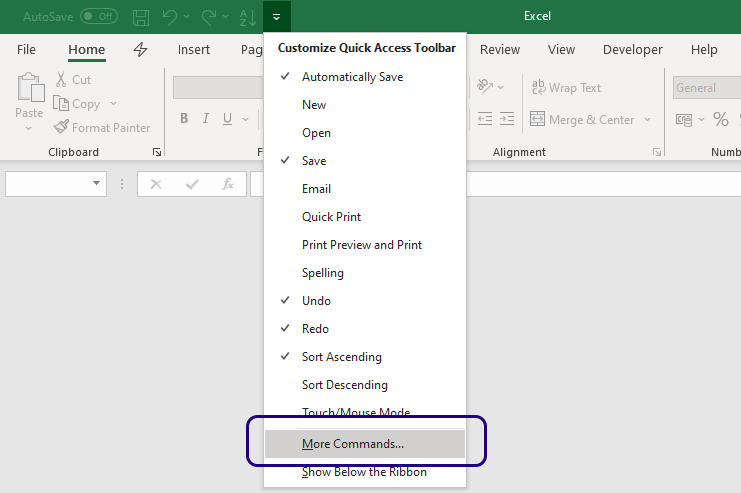Enable Sort Descending menu item
This screenshot has height=493, width=741.
(x=365, y=385)
